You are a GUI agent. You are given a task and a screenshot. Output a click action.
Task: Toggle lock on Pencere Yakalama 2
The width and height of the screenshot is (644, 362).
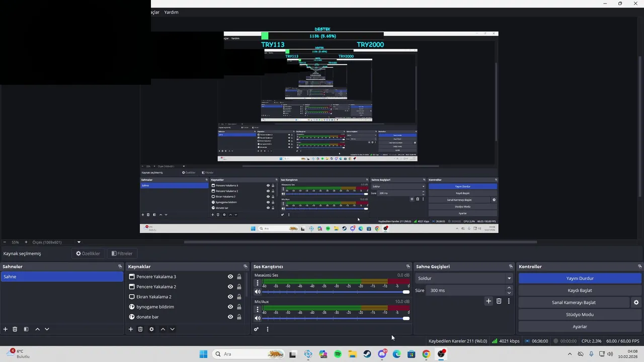pos(239,287)
